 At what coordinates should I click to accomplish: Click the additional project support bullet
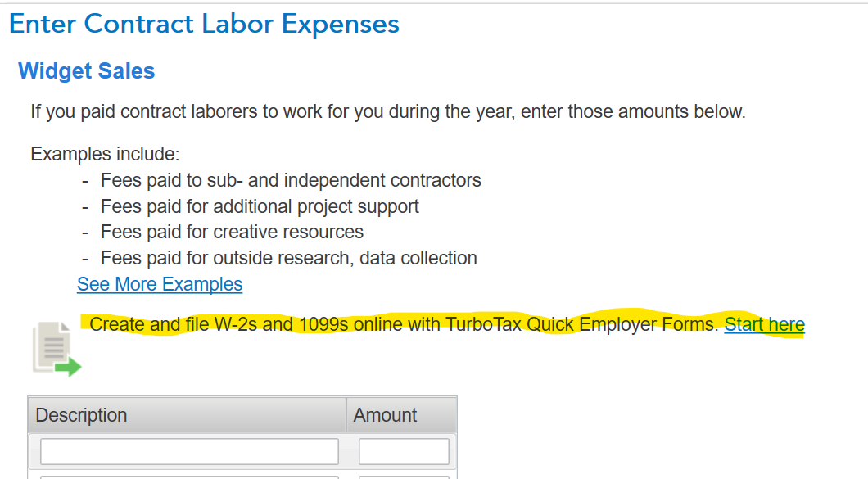pos(260,206)
